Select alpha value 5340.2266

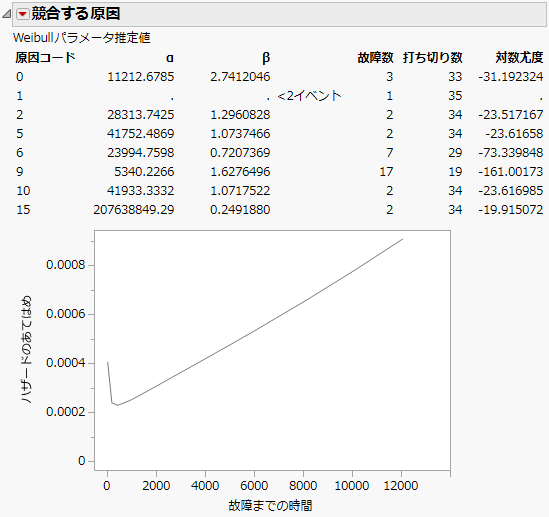coord(144,172)
